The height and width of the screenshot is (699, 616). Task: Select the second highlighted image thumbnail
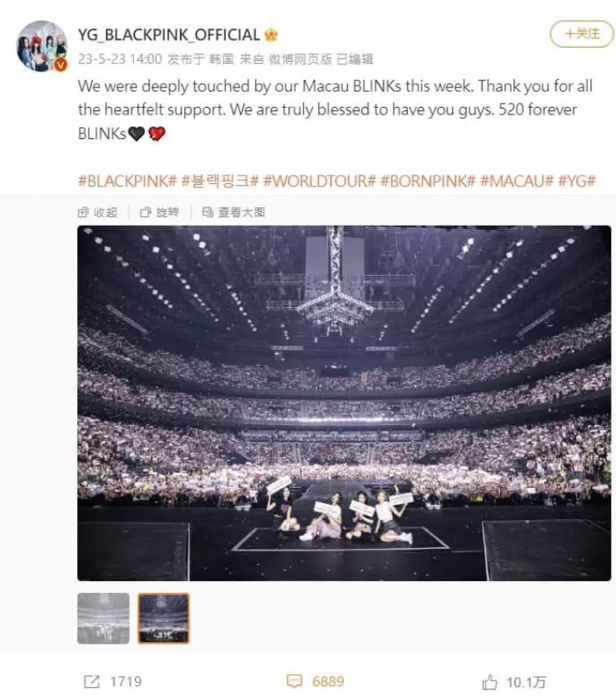(164, 618)
